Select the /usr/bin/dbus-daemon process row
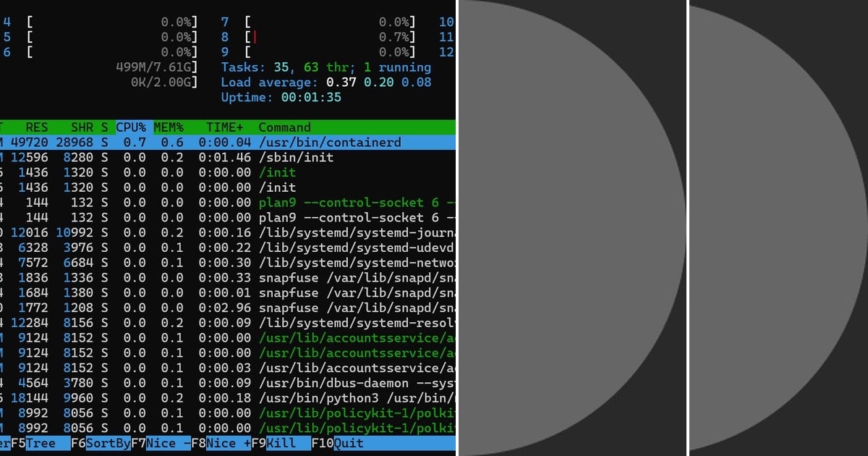Viewport: 868px width, 456px height. coord(217,383)
